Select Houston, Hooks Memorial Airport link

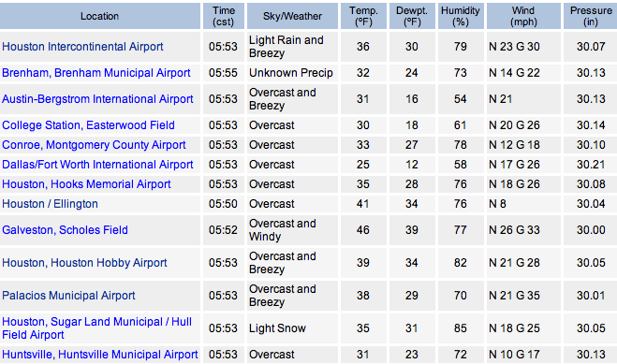86,184
